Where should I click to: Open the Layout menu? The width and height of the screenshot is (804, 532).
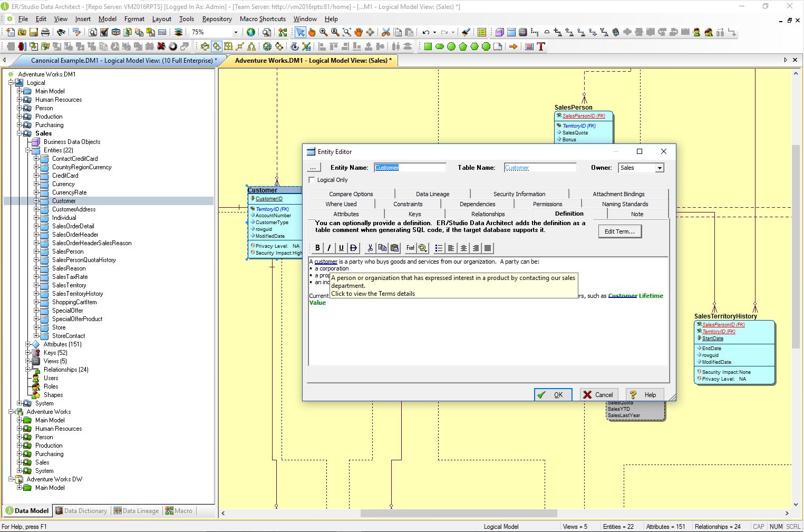pyautogui.click(x=161, y=19)
